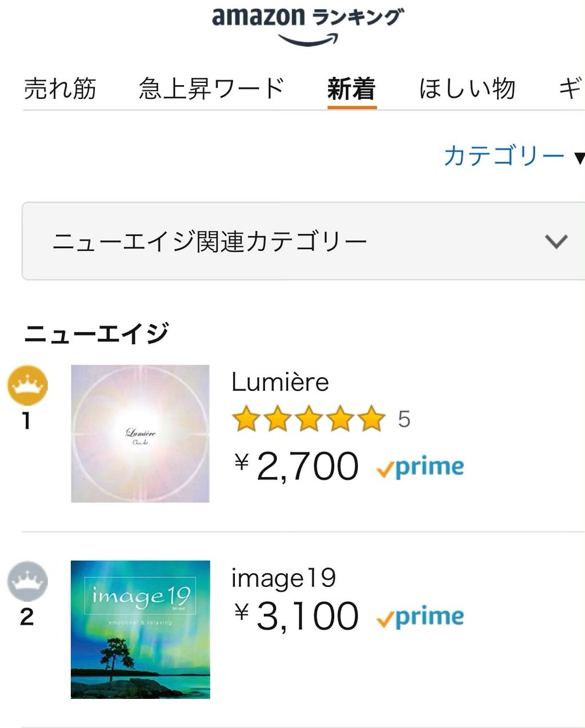This screenshot has width=585, height=728.
Task: Click the silver crown rank 2 badge
Action: pos(27,581)
